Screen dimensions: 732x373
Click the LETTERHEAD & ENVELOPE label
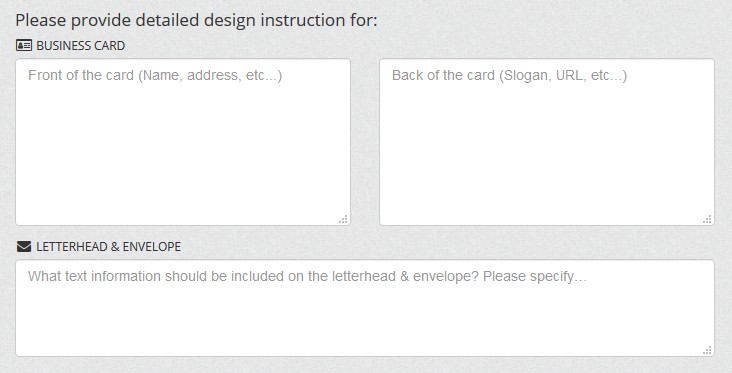[x=108, y=246]
